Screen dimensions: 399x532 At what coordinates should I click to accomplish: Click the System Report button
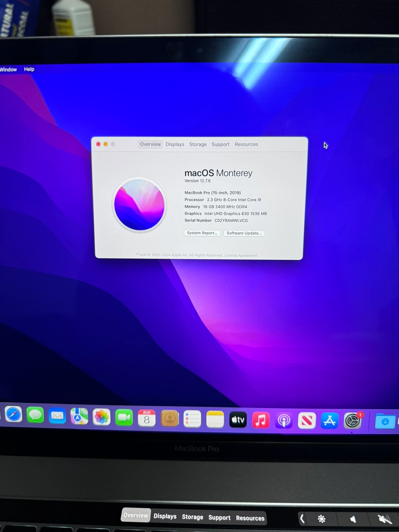pyautogui.click(x=202, y=233)
